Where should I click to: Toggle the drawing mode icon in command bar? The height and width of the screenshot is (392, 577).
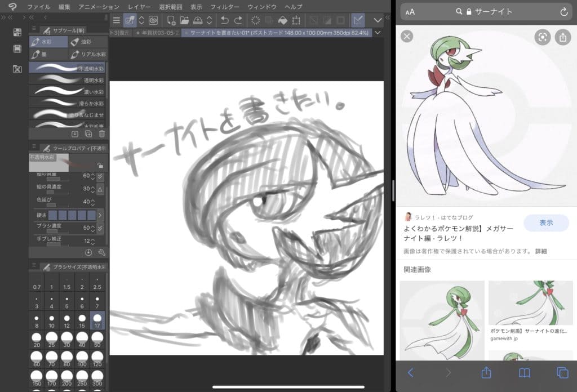pos(130,20)
